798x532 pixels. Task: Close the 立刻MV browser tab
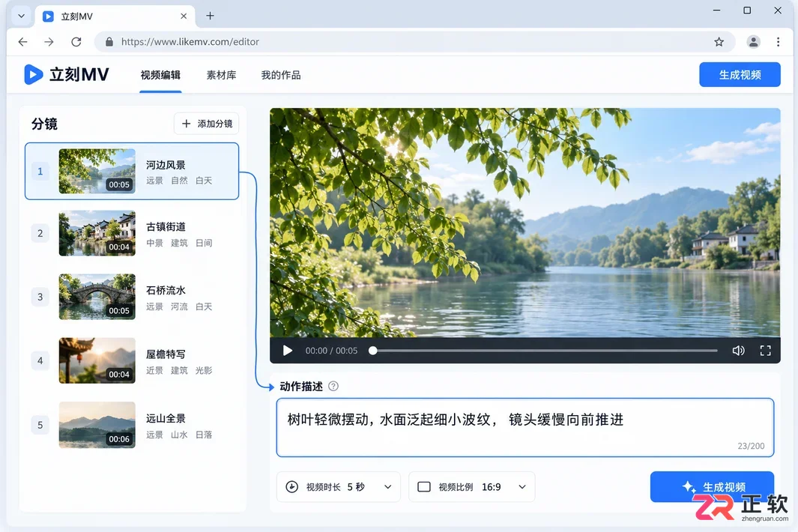[184, 16]
